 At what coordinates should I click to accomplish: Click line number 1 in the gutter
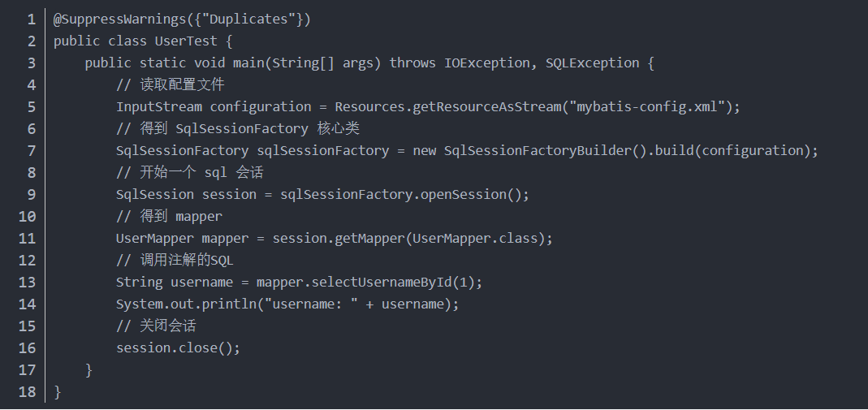(x=32, y=19)
